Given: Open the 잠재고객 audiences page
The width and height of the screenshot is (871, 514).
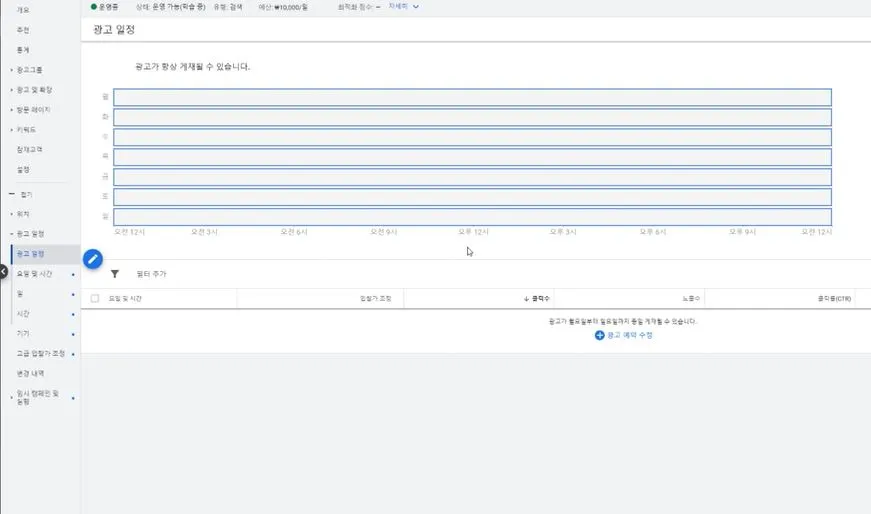Looking at the screenshot, I should pos(29,149).
